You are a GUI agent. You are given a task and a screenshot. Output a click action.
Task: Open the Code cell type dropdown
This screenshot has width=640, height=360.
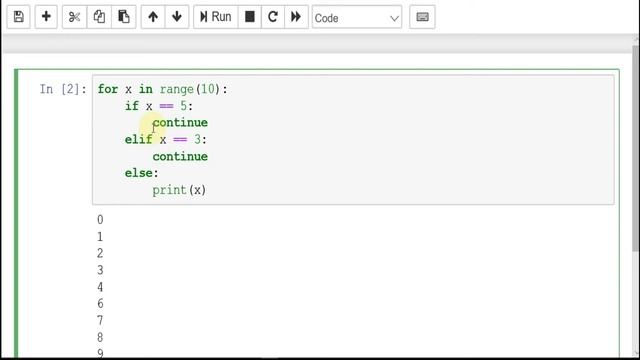[x=357, y=18]
